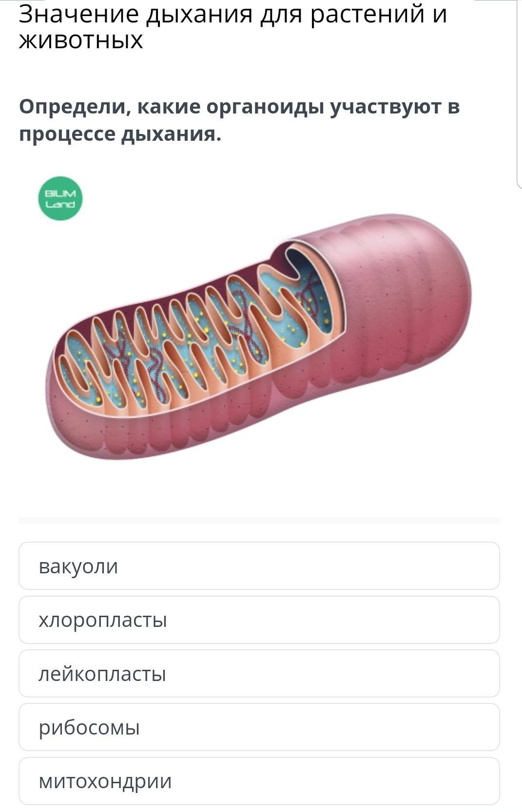This screenshot has width=522, height=812.
Task: Click the green BilimLand logo
Action: click(x=60, y=198)
